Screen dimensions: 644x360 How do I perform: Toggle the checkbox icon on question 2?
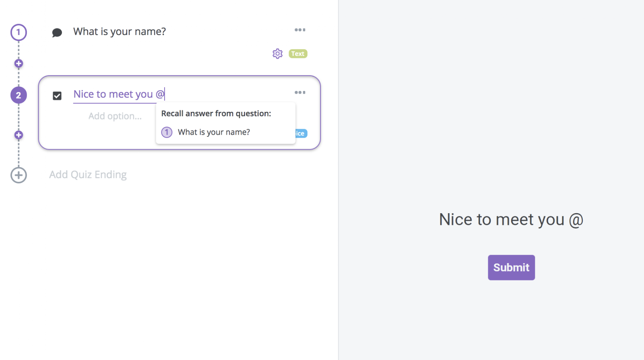coord(57,96)
